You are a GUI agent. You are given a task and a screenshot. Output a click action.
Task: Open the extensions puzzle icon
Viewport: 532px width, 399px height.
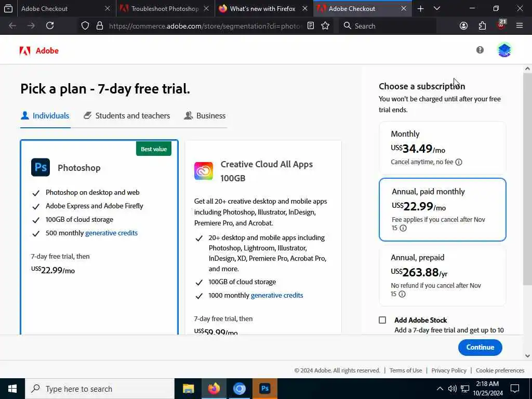pos(482,26)
